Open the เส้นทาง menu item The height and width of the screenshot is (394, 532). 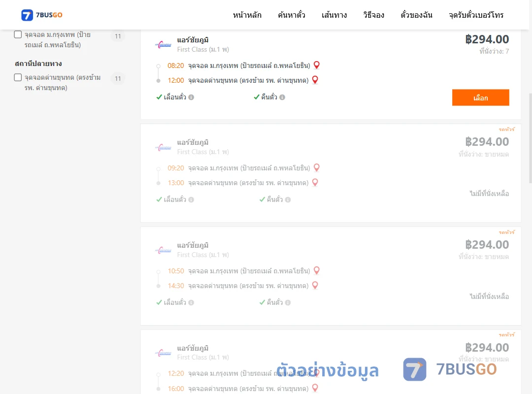pos(334,15)
